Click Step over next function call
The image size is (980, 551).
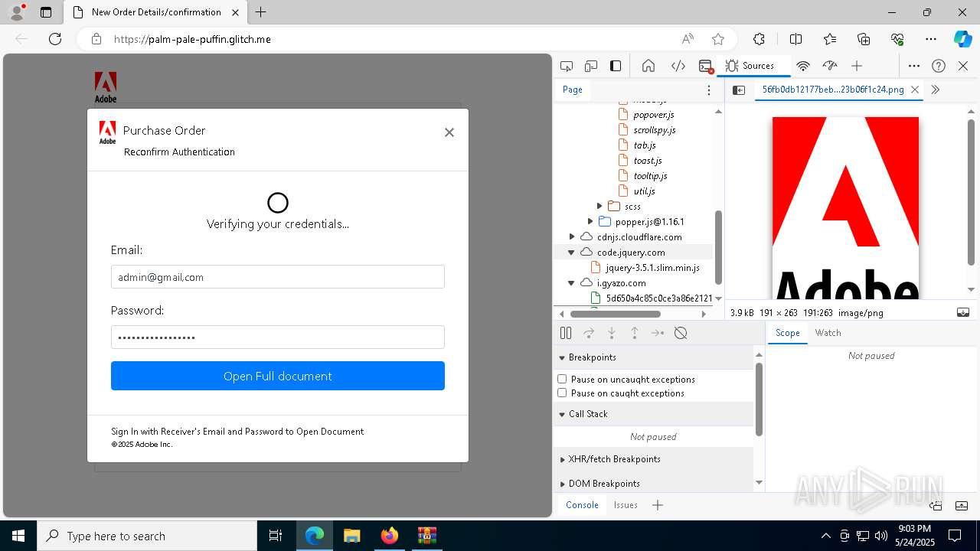click(x=589, y=333)
